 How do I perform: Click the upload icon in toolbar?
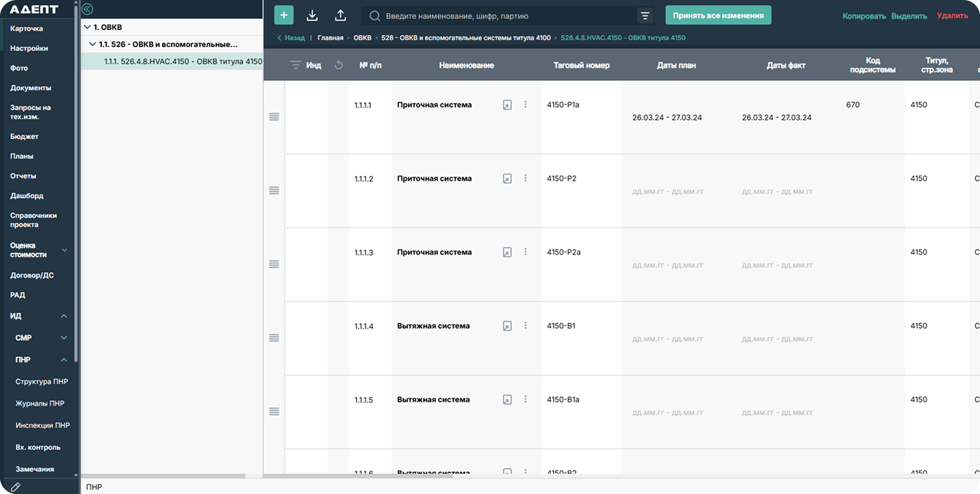click(341, 15)
